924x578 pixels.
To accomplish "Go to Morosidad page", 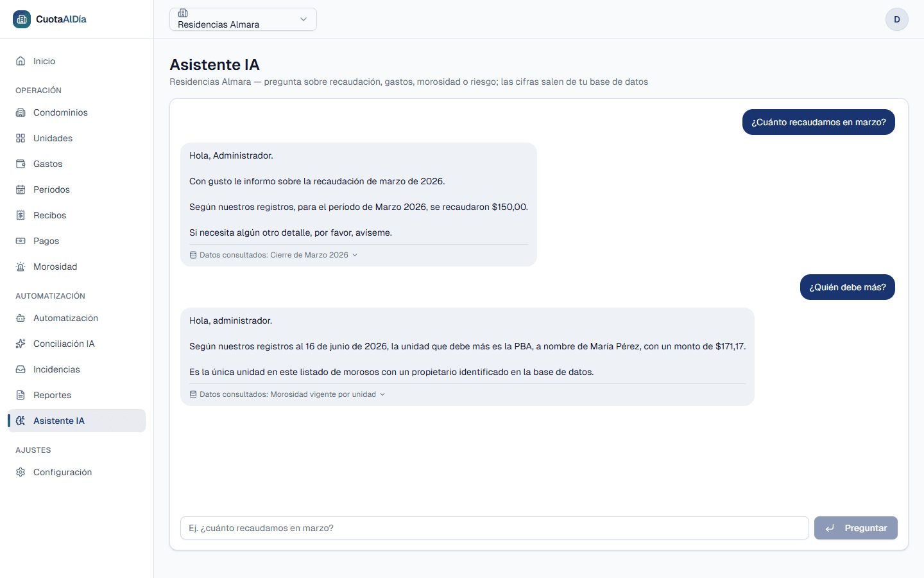I will click(x=77, y=267).
